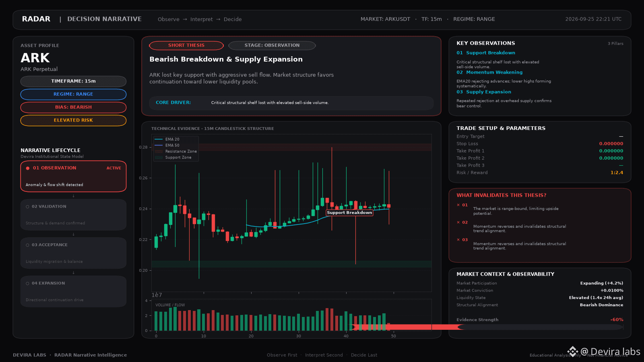Click the Support Zone legend swatch

pos(159,157)
